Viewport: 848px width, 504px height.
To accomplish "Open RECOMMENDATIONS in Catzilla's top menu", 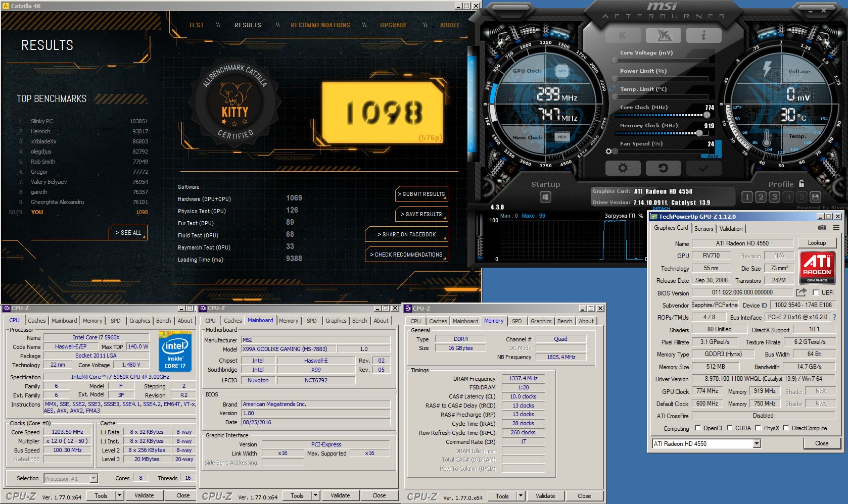I will 320,25.
